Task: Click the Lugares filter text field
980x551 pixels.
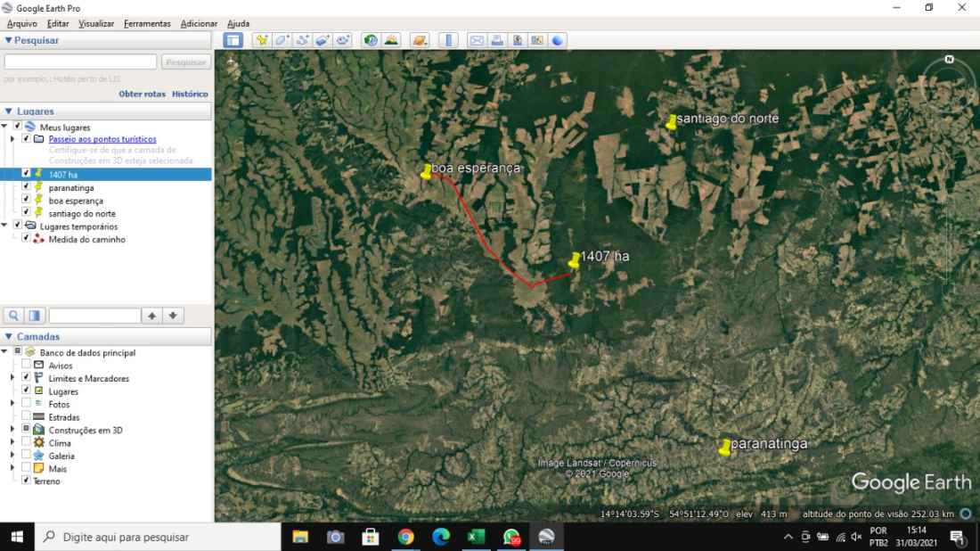Action: coord(94,316)
